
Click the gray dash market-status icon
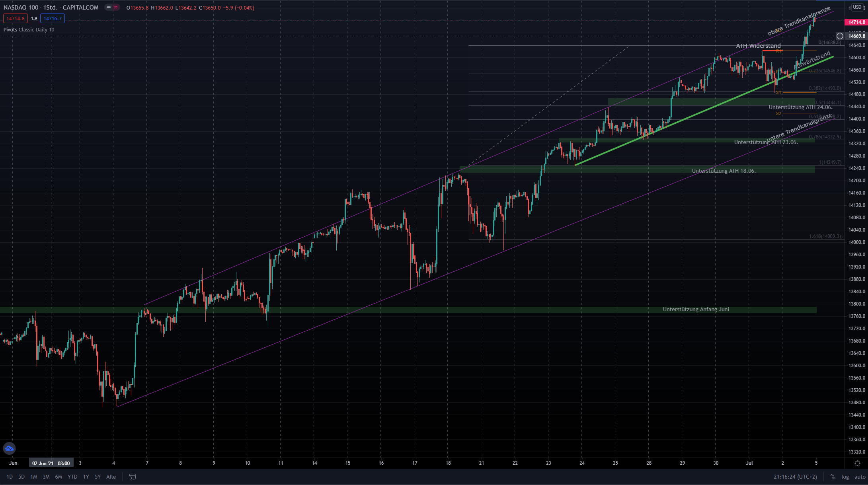[x=109, y=8]
